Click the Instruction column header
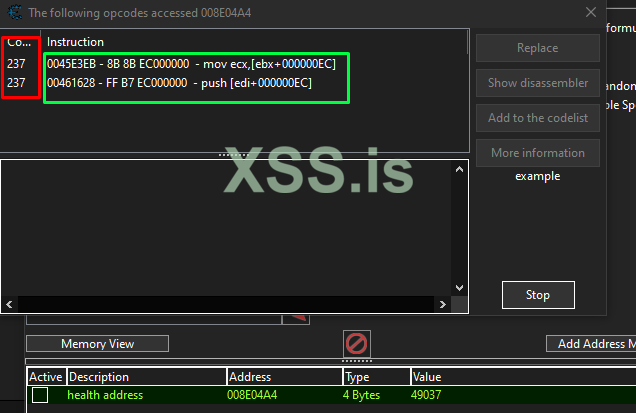The height and width of the screenshot is (413, 636). pyautogui.click(x=75, y=42)
